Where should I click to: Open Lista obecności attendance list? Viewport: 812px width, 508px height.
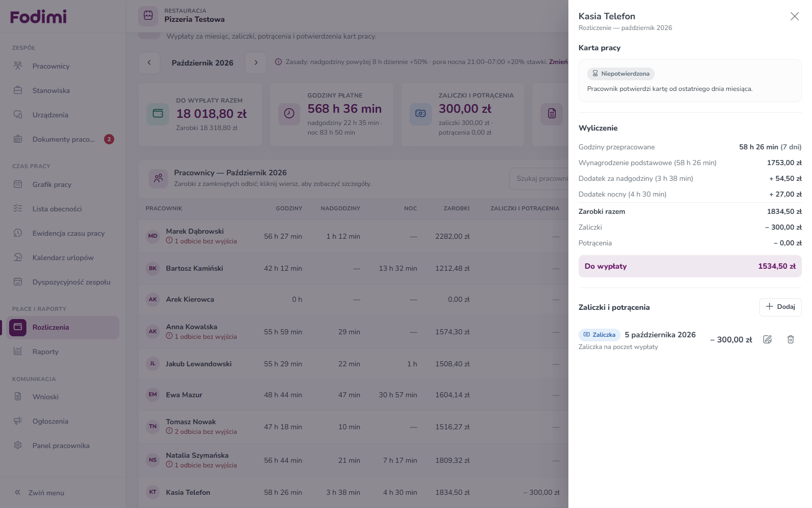[63, 209]
